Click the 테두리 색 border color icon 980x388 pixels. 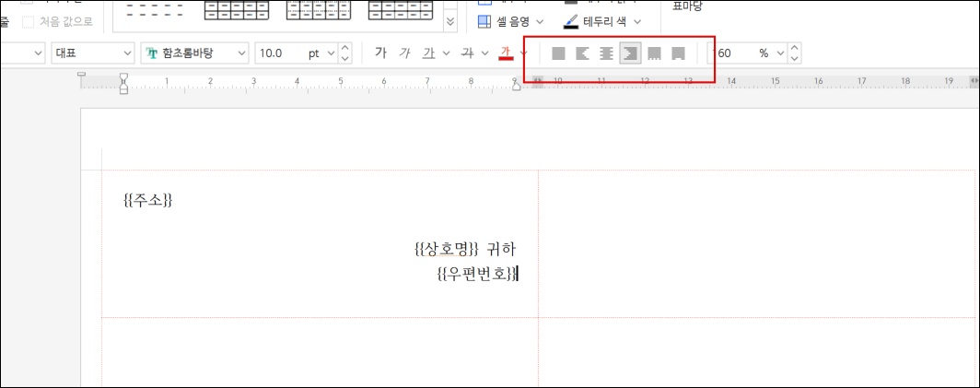pos(571,22)
